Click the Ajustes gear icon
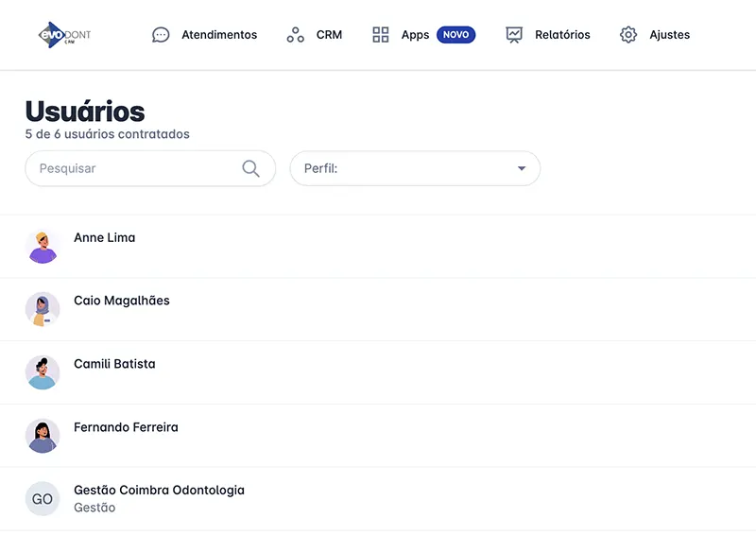This screenshot has height=535, width=756. 628,35
